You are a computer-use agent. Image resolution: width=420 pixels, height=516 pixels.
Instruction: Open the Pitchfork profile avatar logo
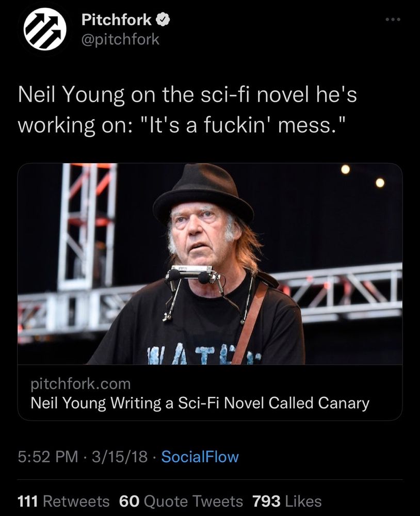[x=45, y=30]
